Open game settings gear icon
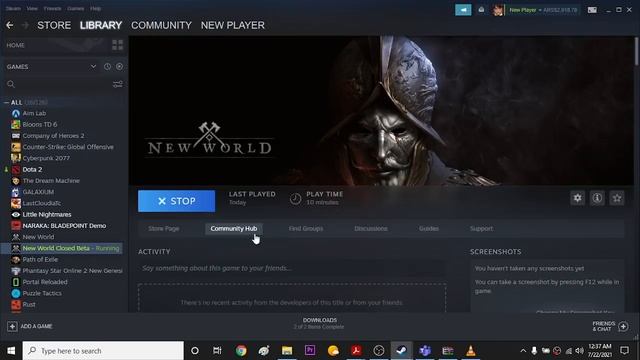This screenshot has width=640, height=360. [x=578, y=198]
